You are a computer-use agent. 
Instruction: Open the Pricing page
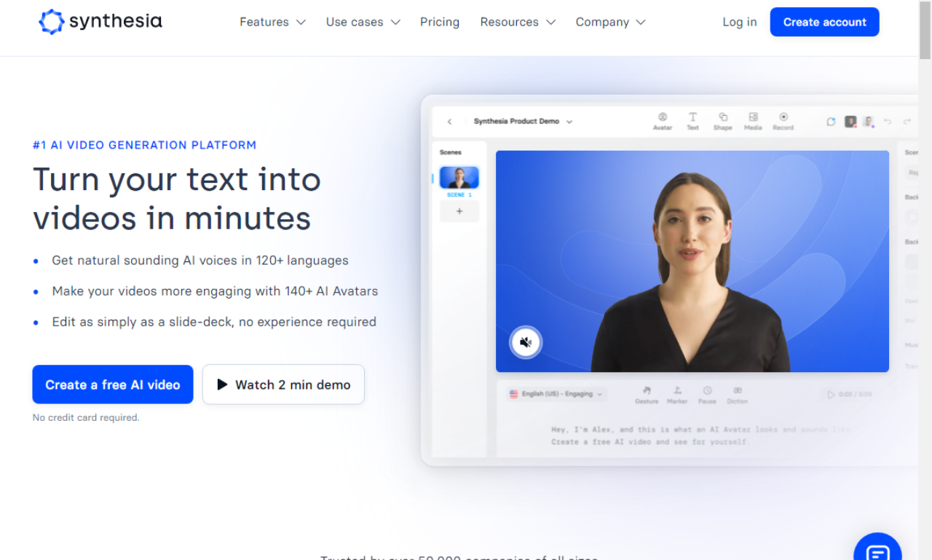440,22
